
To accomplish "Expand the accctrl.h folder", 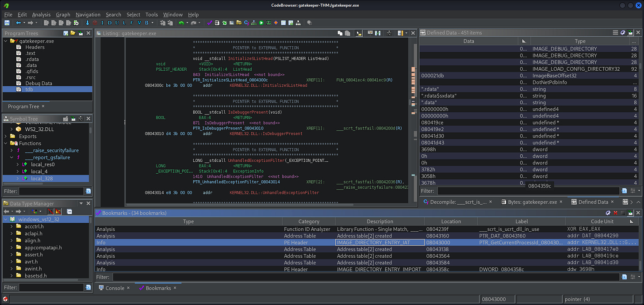I will tap(12, 226).
